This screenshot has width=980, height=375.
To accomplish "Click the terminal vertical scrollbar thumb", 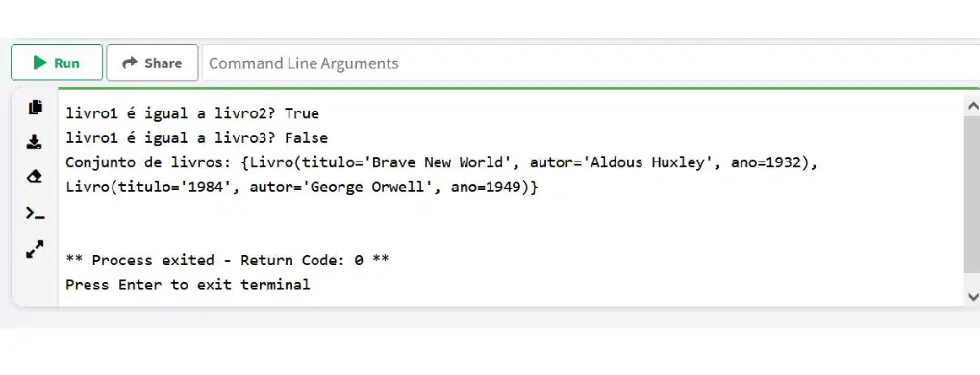I will 972,194.
